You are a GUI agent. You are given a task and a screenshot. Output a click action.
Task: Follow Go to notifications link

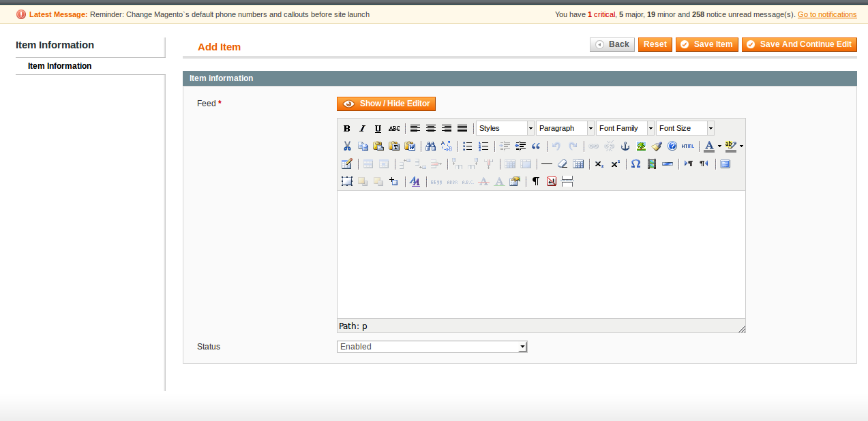pos(827,14)
